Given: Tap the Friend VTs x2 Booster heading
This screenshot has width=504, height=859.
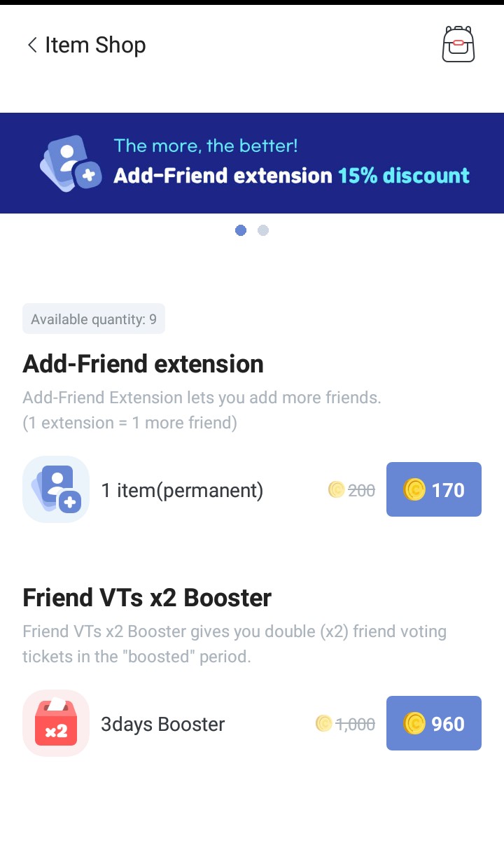Looking at the screenshot, I should [147, 598].
